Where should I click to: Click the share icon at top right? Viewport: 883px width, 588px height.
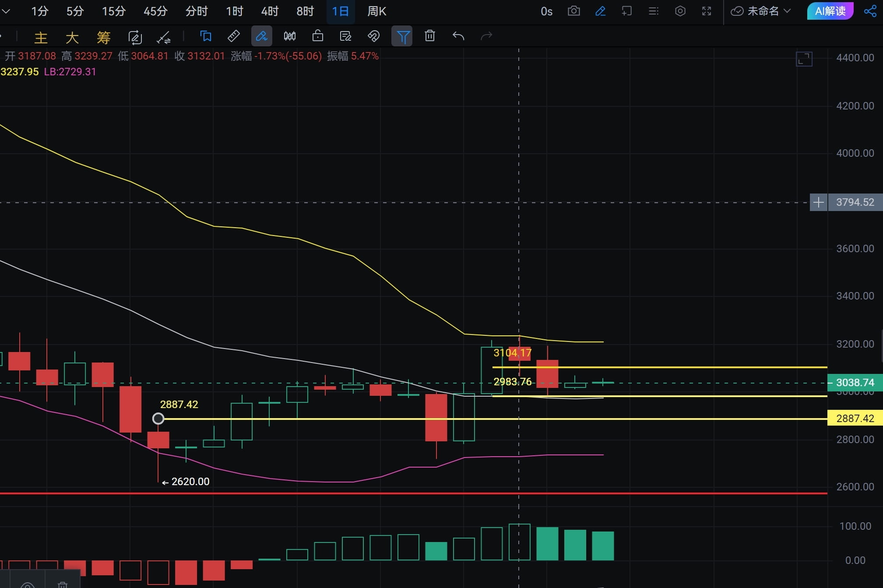870,11
